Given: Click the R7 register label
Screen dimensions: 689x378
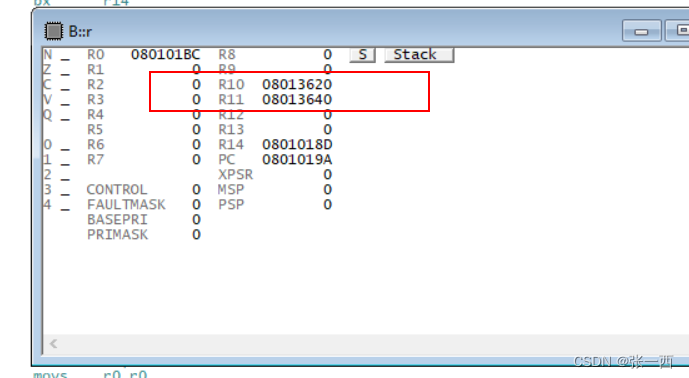Looking at the screenshot, I should (x=95, y=160).
